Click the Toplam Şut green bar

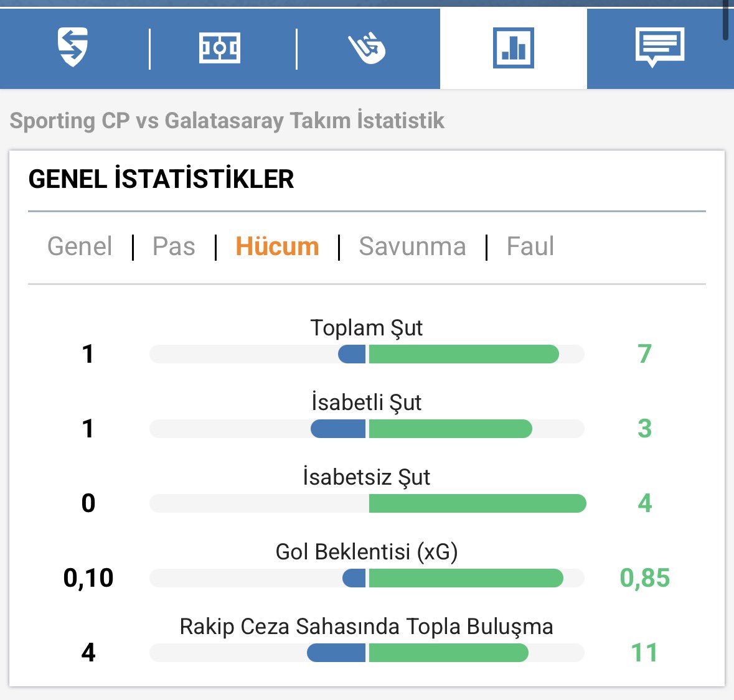click(x=464, y=354)
